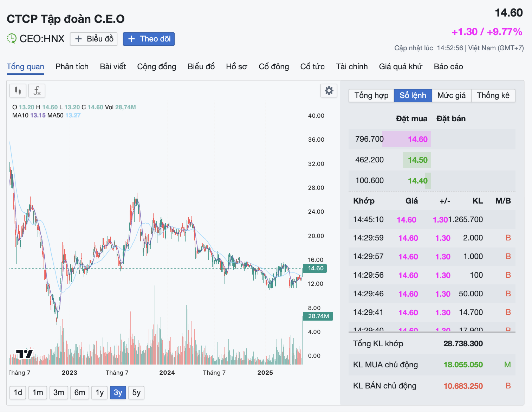532x412 pixels.
Task: Set chart range to 1m
Action: (x=38, y=392)
